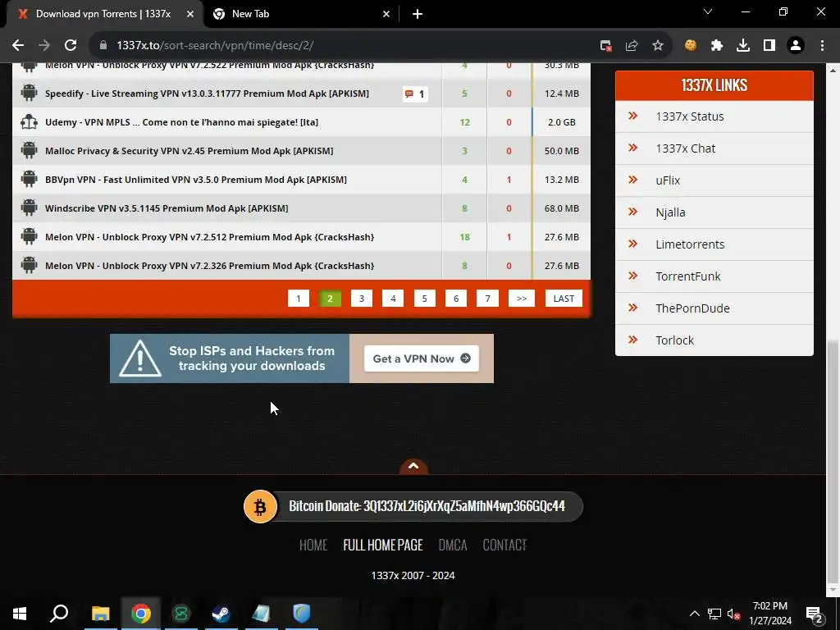Select the Download vpn Torrents tab

(103, 14)
